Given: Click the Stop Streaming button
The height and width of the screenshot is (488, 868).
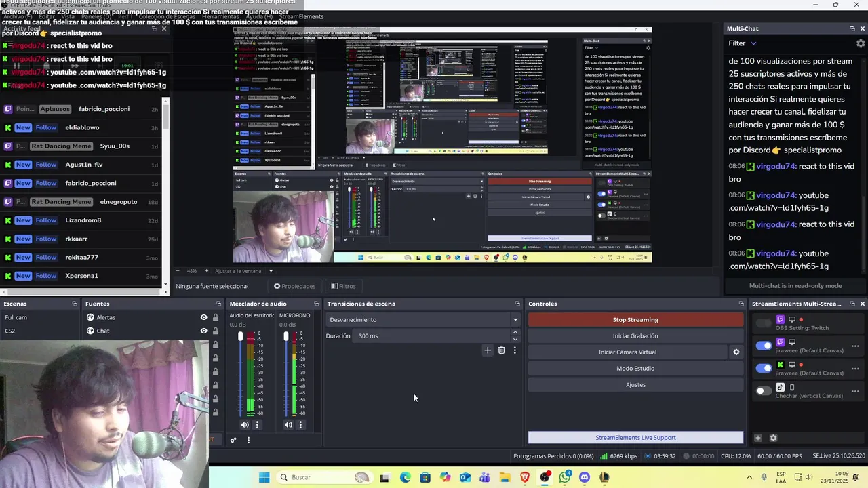Looking at the screenshot, I should 635,320.
